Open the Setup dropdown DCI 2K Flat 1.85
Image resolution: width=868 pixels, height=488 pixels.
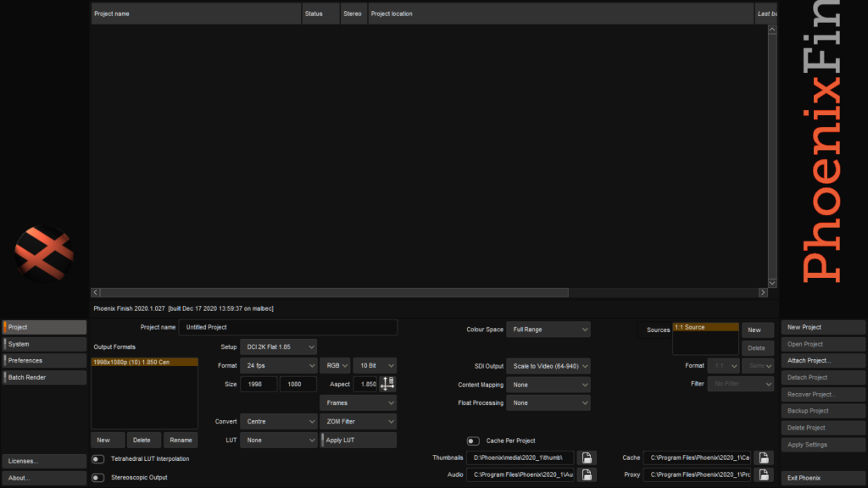278,347
